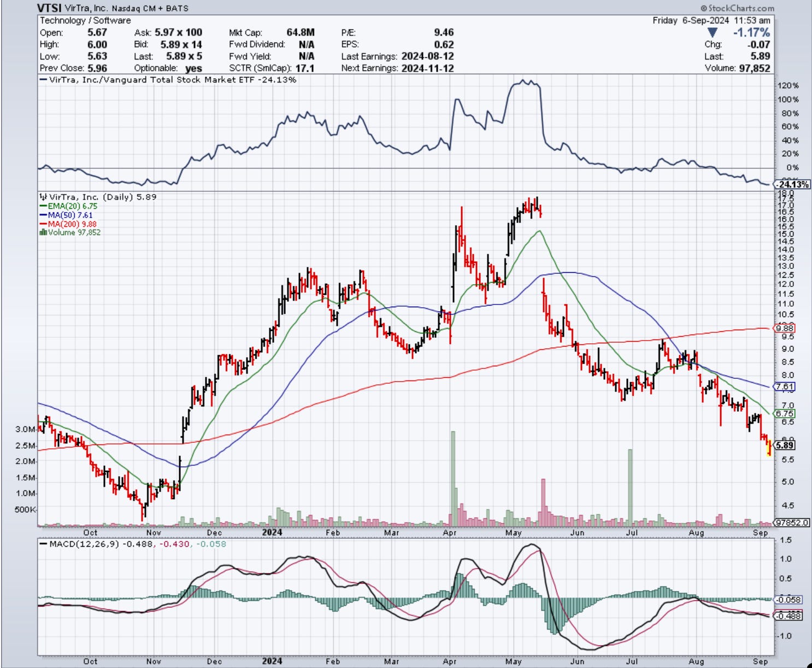Click the P/E value 9.46
Viewport: 812px width, 668px height.
tap(444, 32)
